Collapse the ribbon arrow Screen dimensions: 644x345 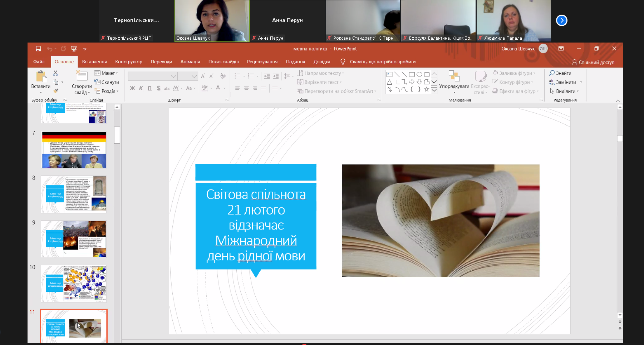point(618,100)
